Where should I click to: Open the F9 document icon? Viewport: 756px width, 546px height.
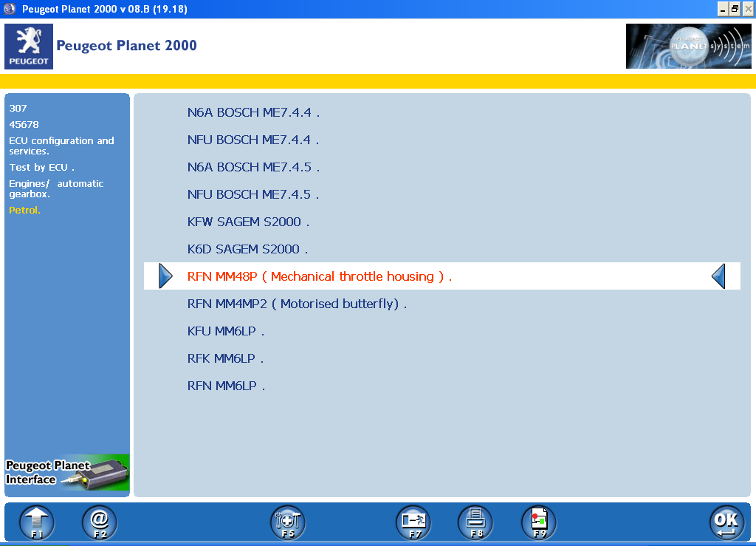[539, 522]
